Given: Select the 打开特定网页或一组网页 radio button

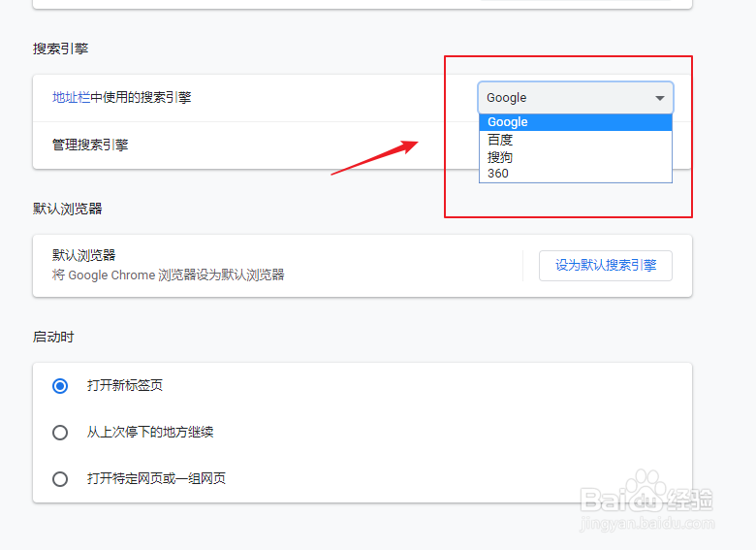Looking at the screenshot, I should click(x=60, y=479).
